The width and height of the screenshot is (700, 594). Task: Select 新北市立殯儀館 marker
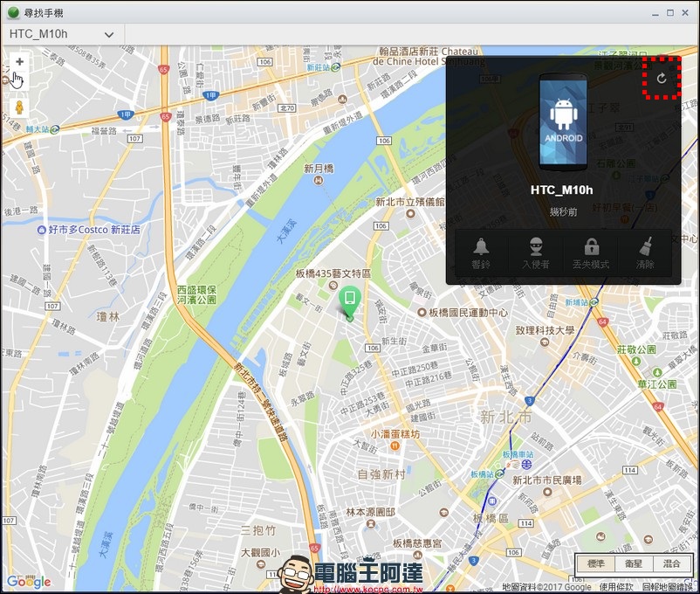pos(411,214)
